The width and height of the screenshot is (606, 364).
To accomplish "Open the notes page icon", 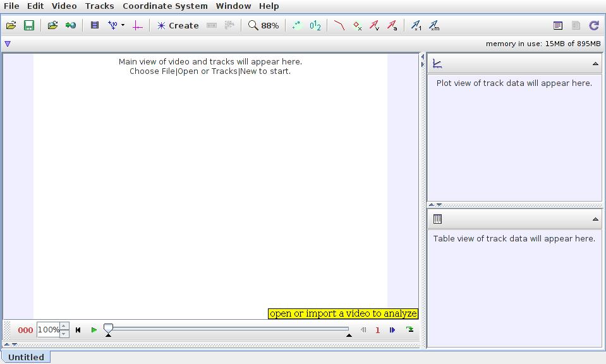I will [x=558, y=26].
